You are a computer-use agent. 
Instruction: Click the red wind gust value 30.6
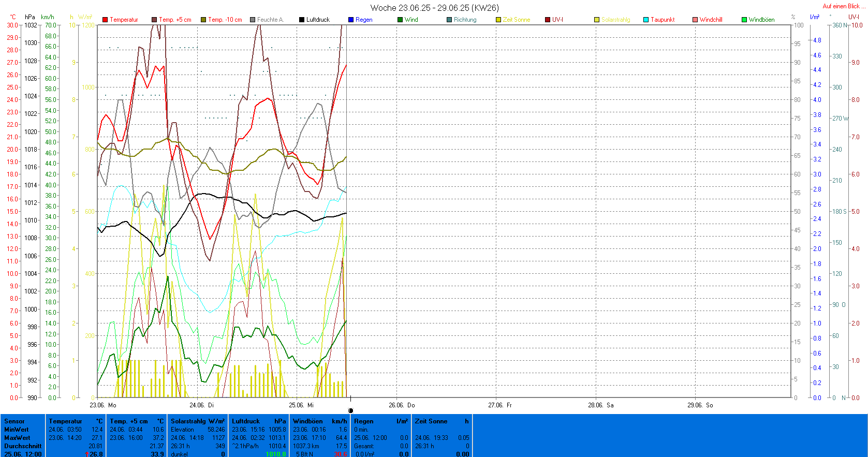pos(340,454)
